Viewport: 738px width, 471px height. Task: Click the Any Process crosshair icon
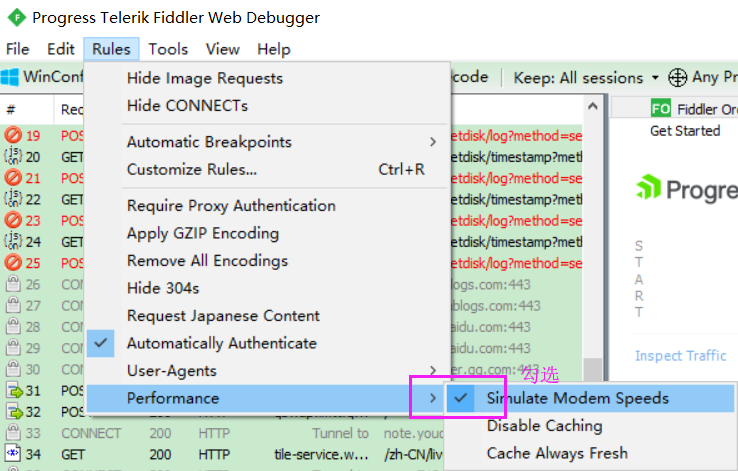(x=677, y=77)
